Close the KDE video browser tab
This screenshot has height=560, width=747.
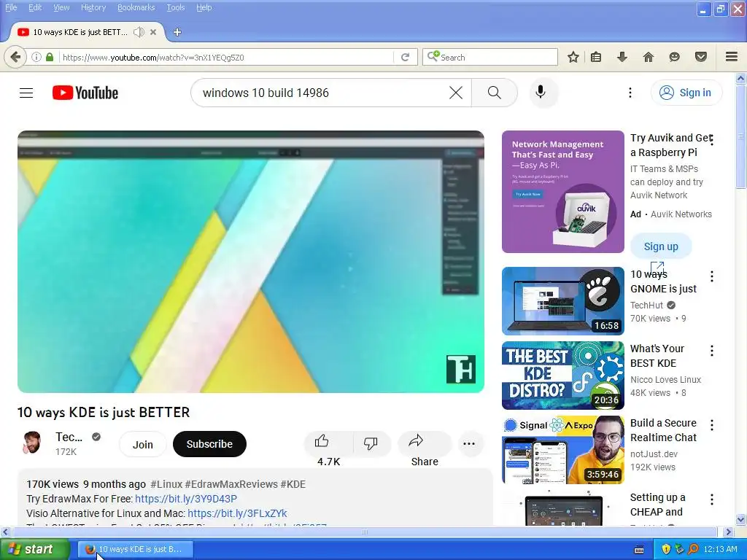[x=153, y=32]
